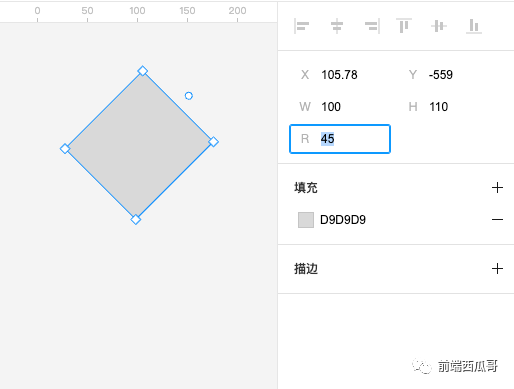Add a stroke via 描边 plus icon
The height and width of the screenshot is (389, 514).
click(497, 269)
